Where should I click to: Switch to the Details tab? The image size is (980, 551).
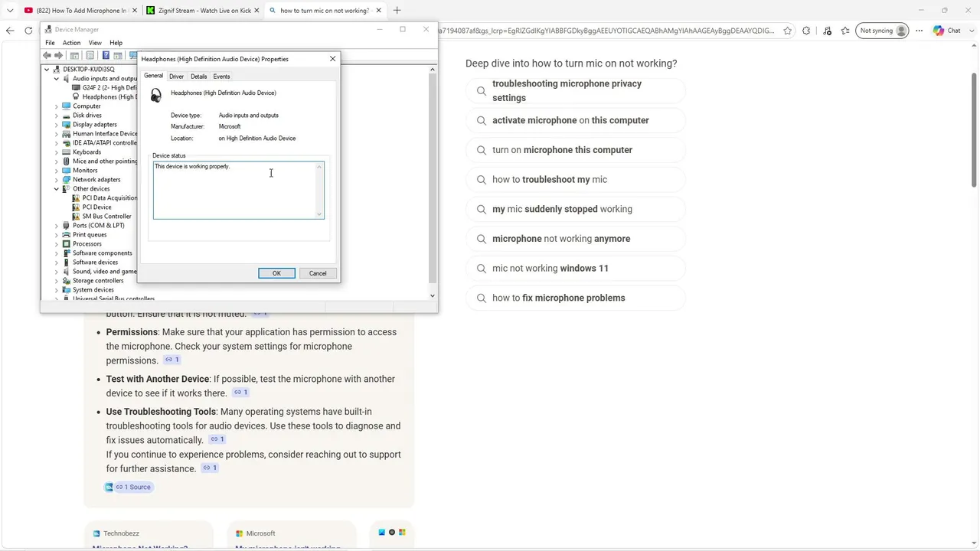(x=198, y=77)
